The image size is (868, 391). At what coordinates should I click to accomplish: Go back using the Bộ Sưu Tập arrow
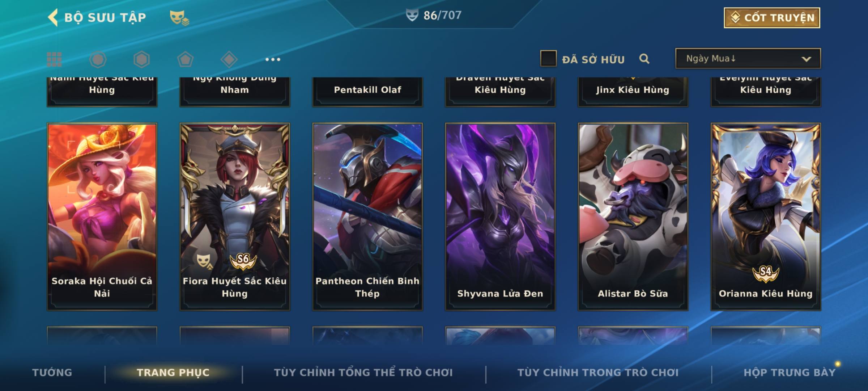pyautogui.click(x=53, y=17)
